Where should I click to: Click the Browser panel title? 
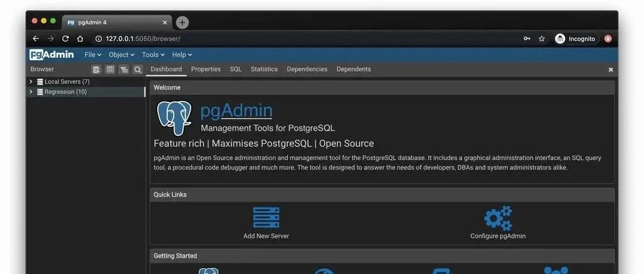click(x=42, y=69)
